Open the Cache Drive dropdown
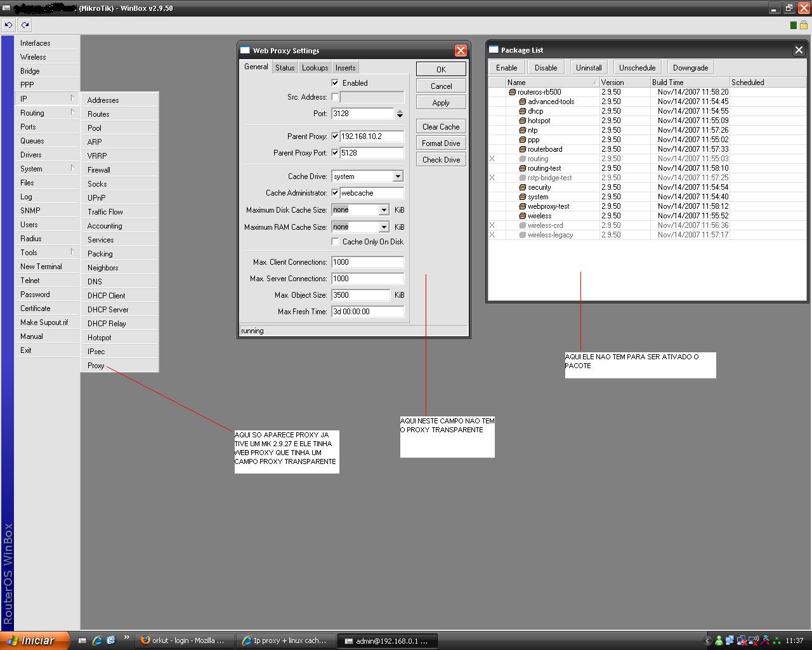 tap(398, 176)
